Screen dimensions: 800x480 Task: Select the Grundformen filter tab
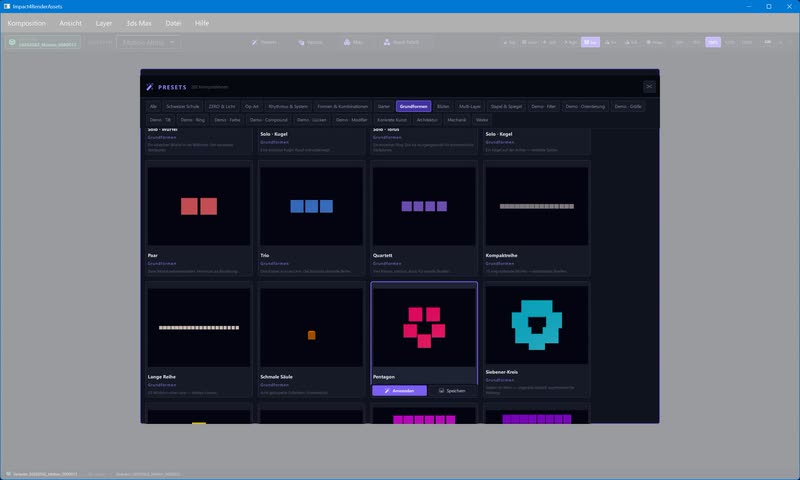[x=414, y=107]
